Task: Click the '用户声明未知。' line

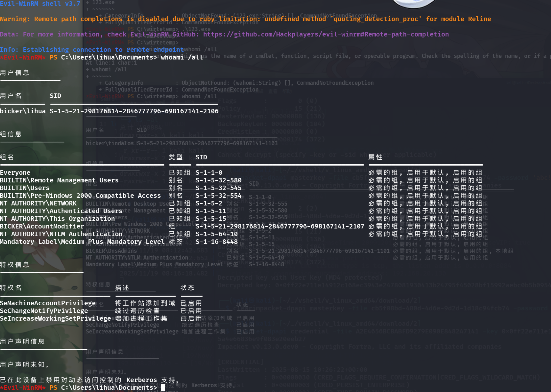Action: coord(25,364)
